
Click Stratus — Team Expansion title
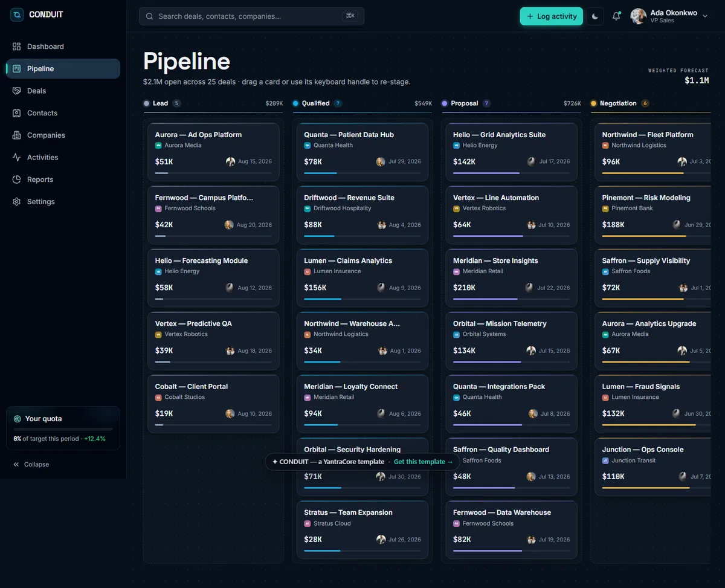click(348, 512)
